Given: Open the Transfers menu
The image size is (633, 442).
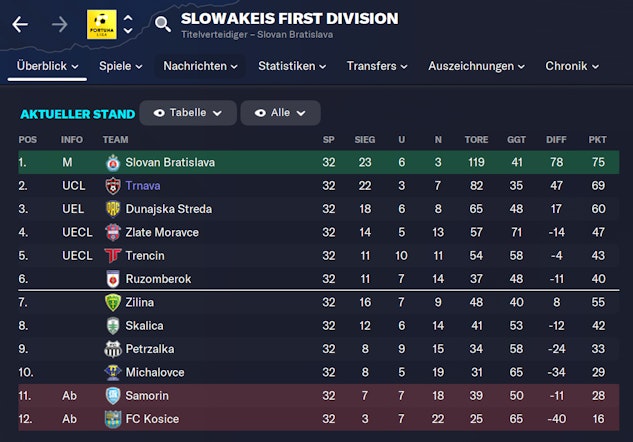Looking at the screenshot, I should coord(377,66).
